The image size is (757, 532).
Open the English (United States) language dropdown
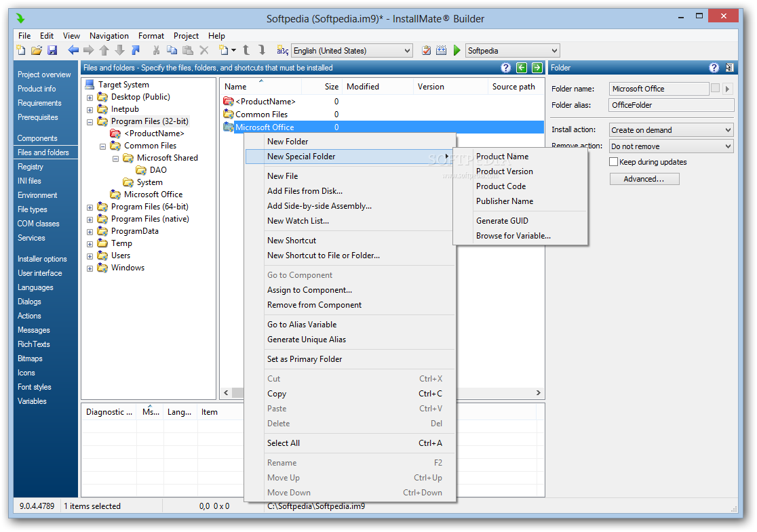tap(352, 51)
